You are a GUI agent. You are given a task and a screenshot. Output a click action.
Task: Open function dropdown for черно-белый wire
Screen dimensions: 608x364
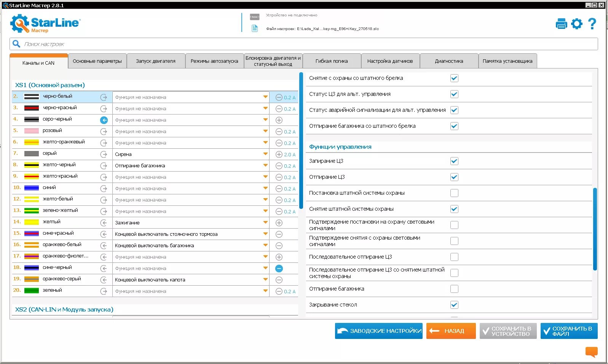pyautogui.click(x=191, y=97)
